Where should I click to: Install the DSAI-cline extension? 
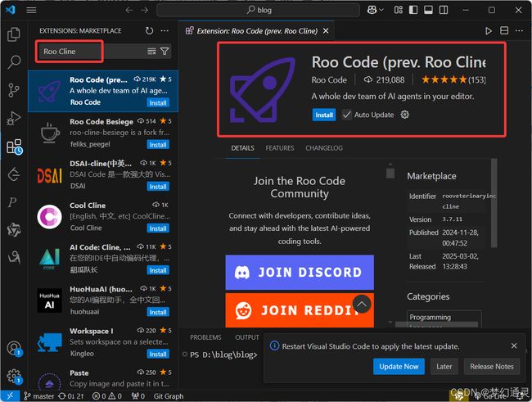(158, 187)
